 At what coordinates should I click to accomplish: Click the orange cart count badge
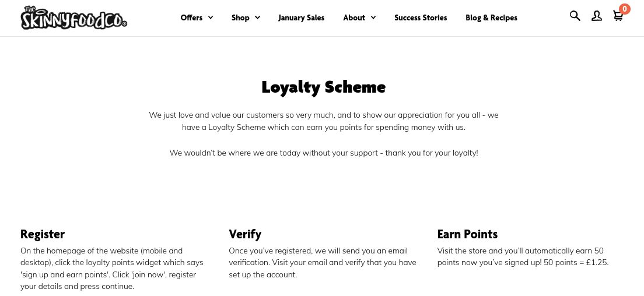click(625, 9)
